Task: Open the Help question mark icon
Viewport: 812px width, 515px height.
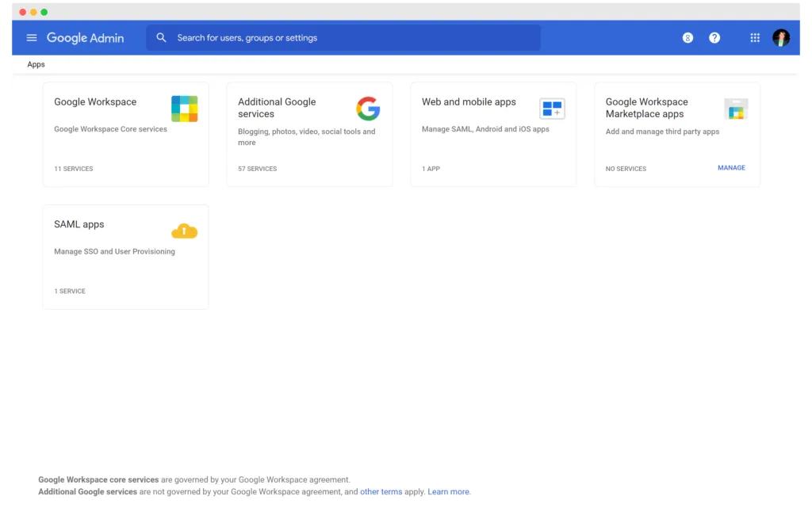Action: point(714,38)
